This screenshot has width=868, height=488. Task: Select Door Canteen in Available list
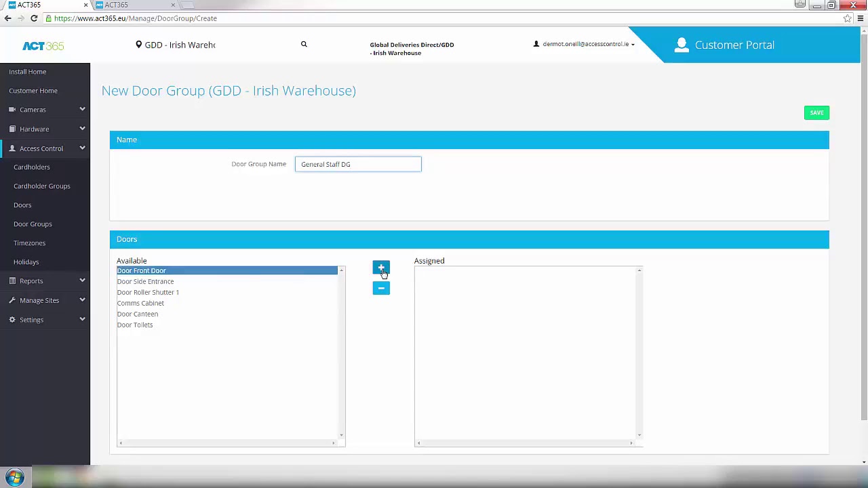226,314
